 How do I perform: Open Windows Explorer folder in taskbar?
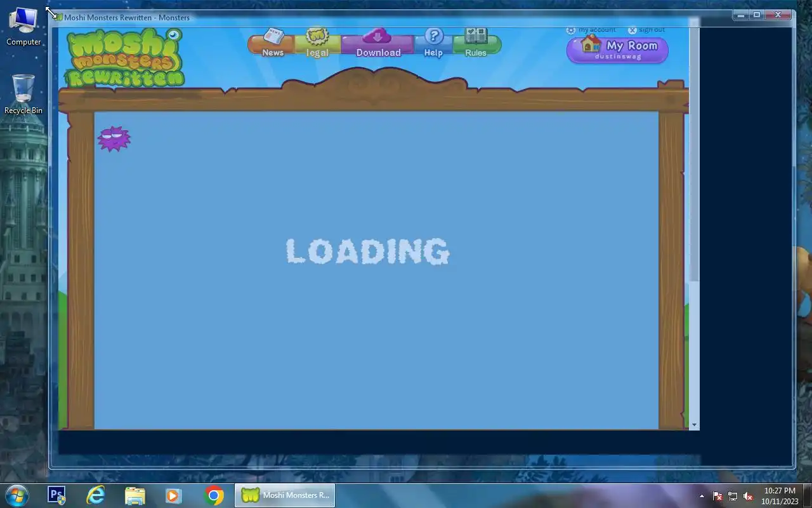(135, 495)
